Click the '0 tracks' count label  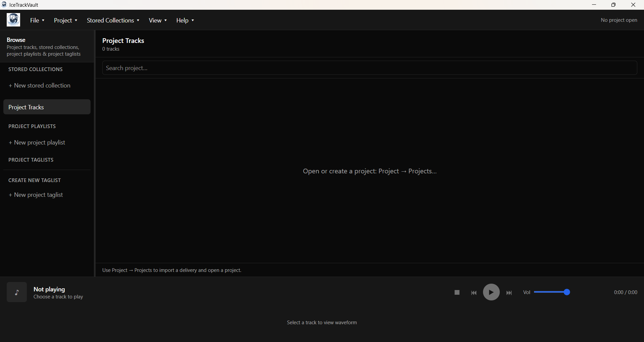pyautogui.click(x=111, y=49)
